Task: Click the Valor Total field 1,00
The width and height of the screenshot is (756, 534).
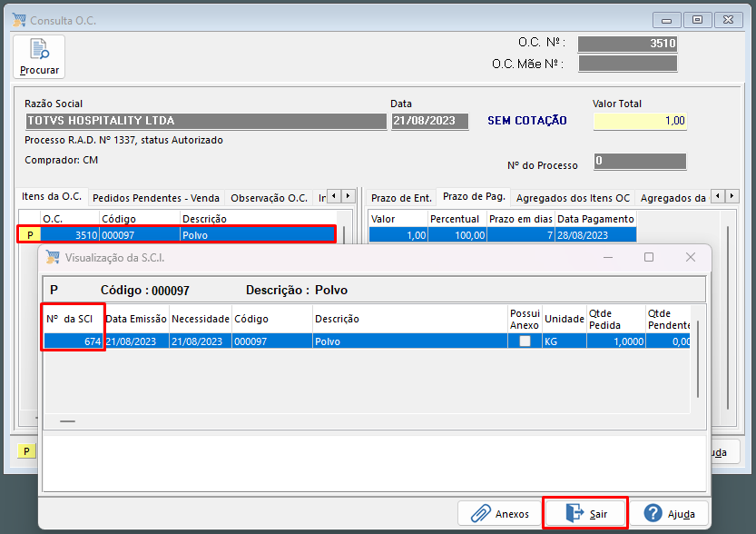Action: pyautogui.click(x=640, y=121)
